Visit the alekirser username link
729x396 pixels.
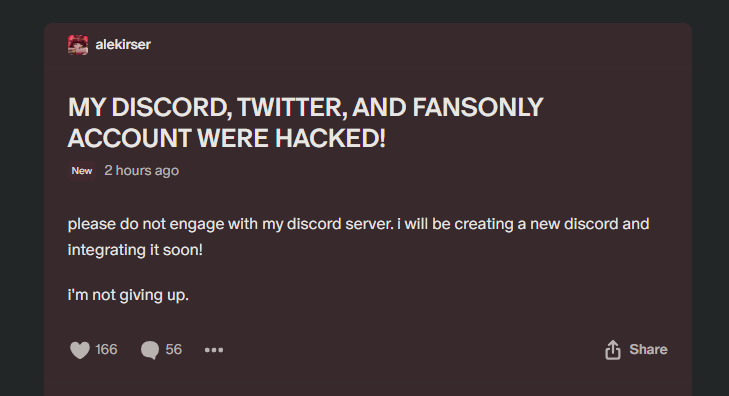click(123, 45)
